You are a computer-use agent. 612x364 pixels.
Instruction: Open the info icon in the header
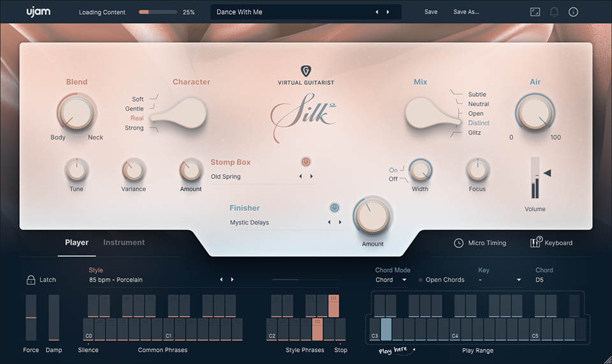(573, 12)
